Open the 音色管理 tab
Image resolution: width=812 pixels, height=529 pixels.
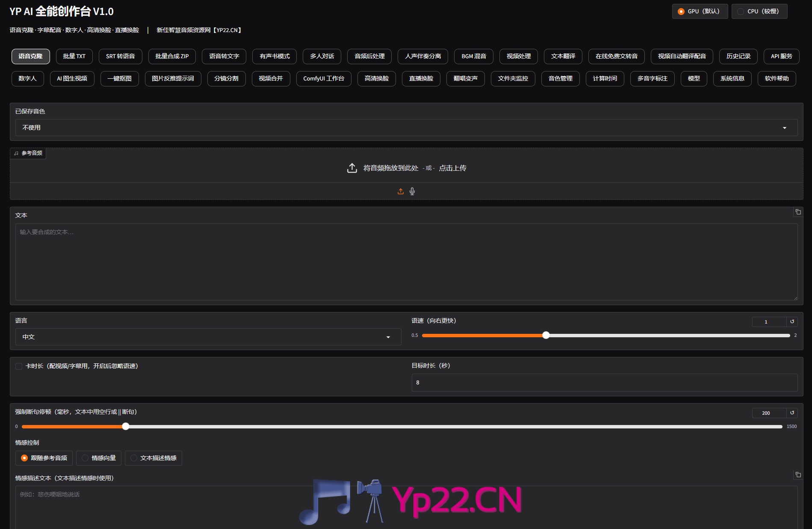[x=561, y=78]
